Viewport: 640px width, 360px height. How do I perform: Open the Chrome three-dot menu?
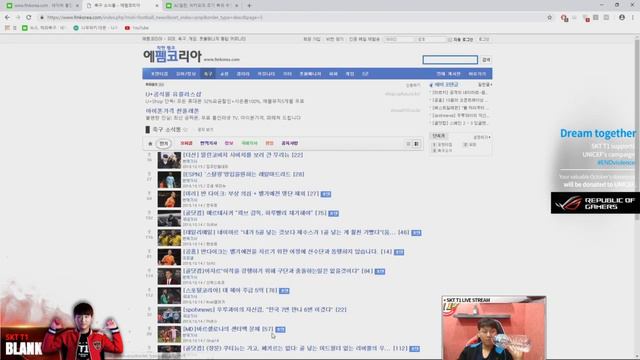click(633, 18)
